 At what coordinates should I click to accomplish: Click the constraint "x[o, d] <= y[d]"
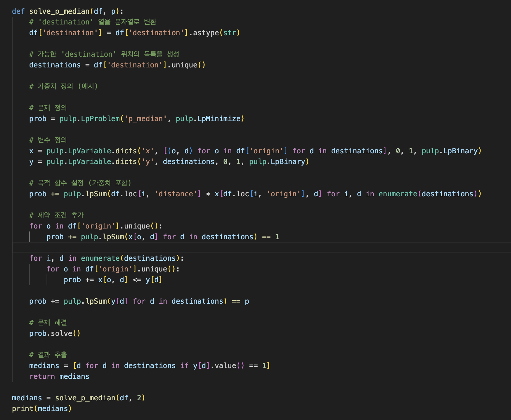pos(130,280)
